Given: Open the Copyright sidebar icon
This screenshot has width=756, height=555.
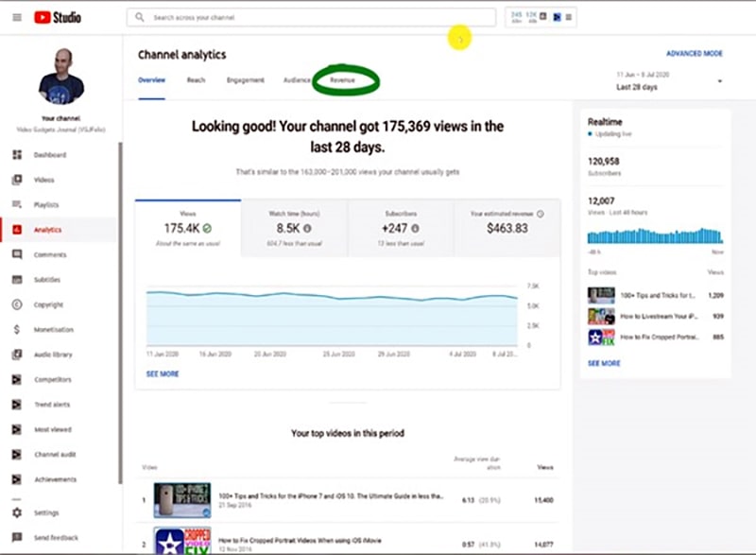Looking at the screenshot, I should tap(17, 304).
